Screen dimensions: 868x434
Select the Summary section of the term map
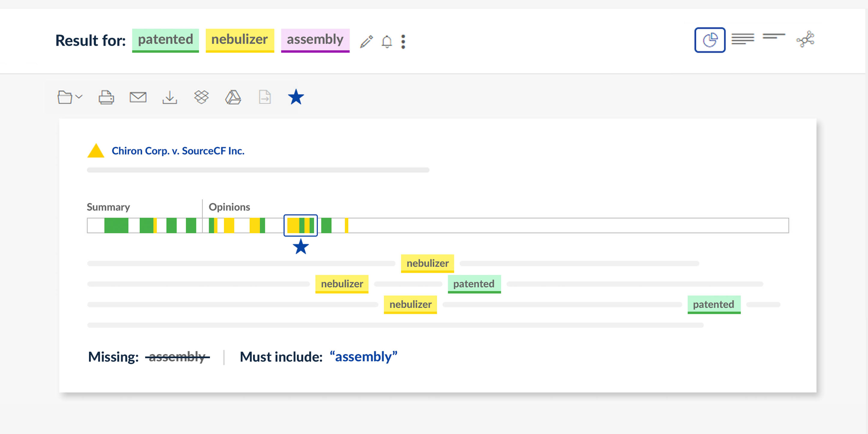pos(108,207)
